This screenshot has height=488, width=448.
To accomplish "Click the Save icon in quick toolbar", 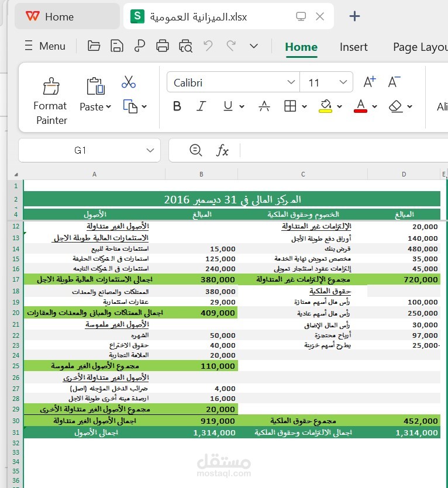I will click(x=117, y=46).
